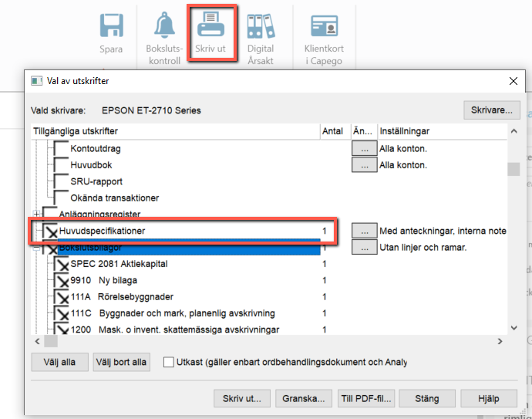Expand the Anläggningsregister tree node
Screen dimensions: 532x419
[x=36, y=214]
